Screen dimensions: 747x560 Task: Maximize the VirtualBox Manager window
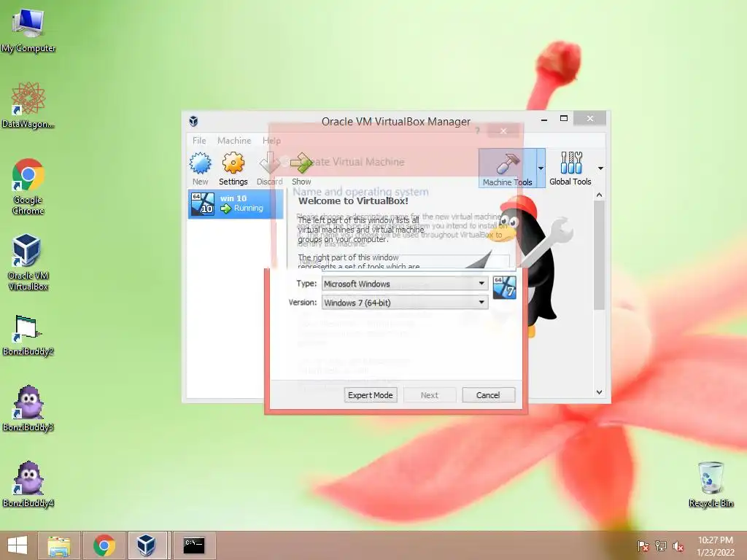click(564, 119)
